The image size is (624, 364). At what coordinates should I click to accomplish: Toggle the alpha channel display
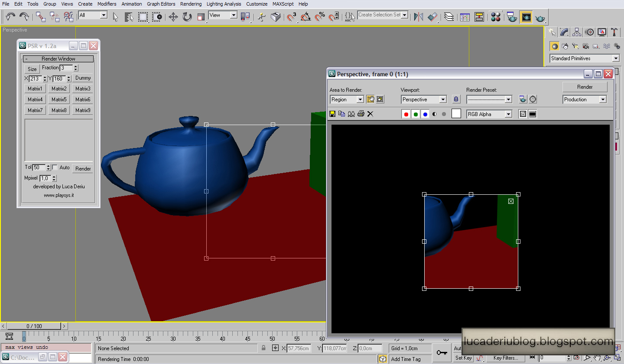pos(435,114)
